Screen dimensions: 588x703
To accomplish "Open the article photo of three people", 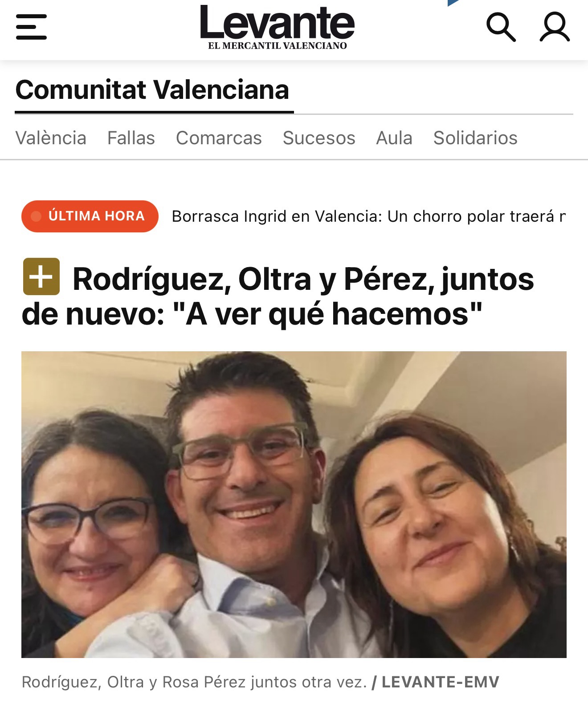I will click(294, 504).
